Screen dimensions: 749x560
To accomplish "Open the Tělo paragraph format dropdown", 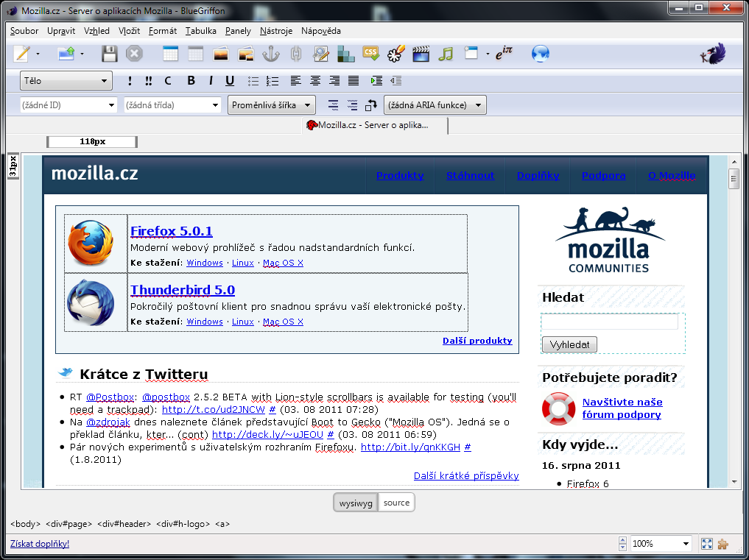I will tap(66, 81).
